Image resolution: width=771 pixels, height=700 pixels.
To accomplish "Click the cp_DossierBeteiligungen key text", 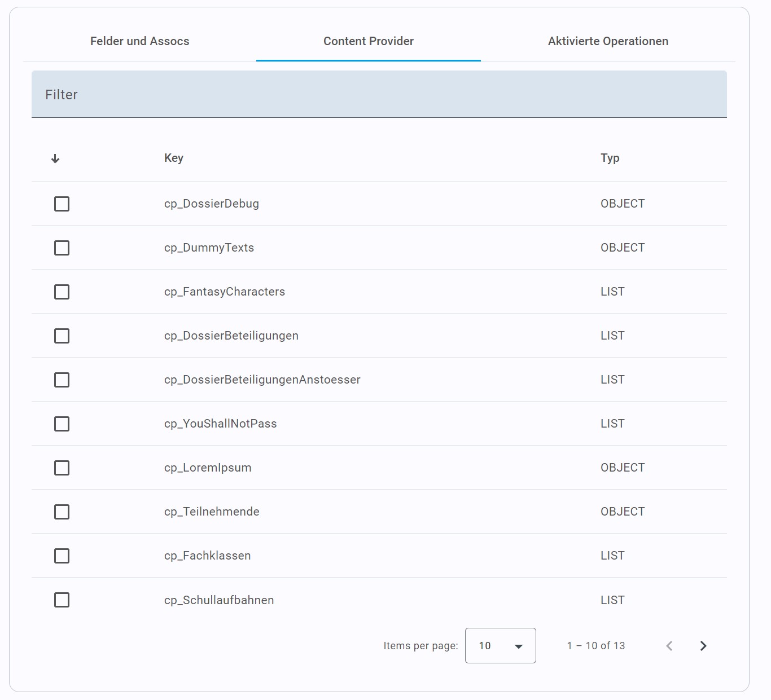I will point(231,336).
